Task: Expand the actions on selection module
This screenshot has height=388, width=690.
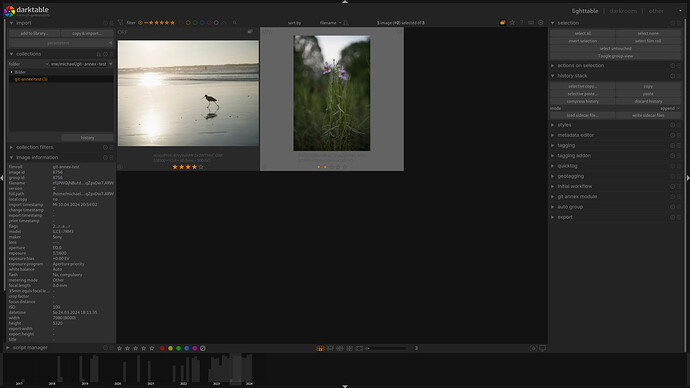Action: tap(553, 66)
